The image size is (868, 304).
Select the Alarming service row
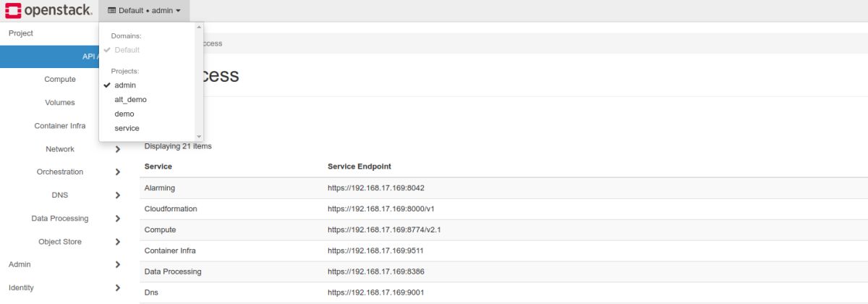coord(503,188)
